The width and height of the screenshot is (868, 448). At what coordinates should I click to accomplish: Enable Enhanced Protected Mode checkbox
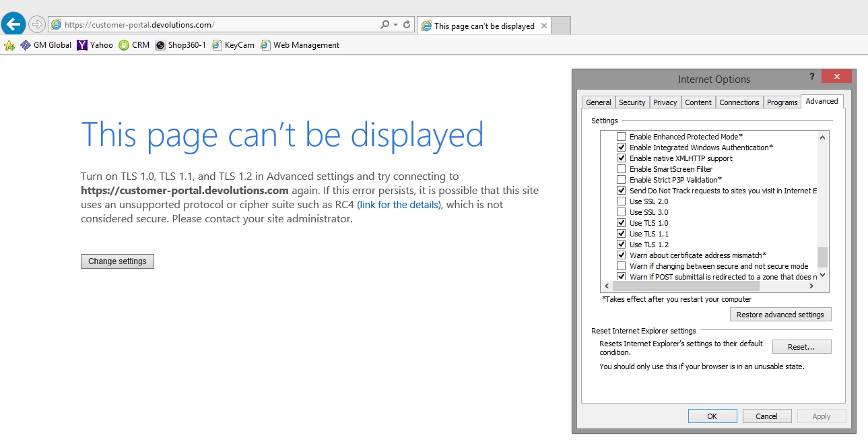tap(622, 137)
